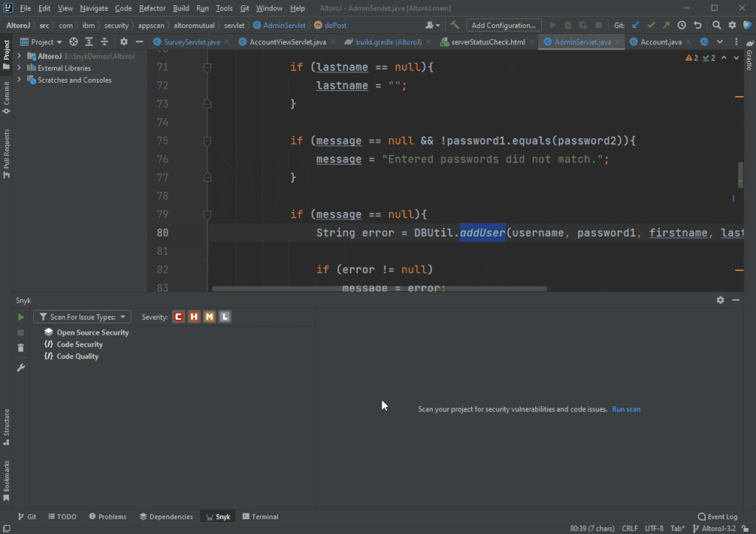Commit changes using the green checkmark Git icon
Viewport: 756px width, 534px height.
(x=651, y=24)
